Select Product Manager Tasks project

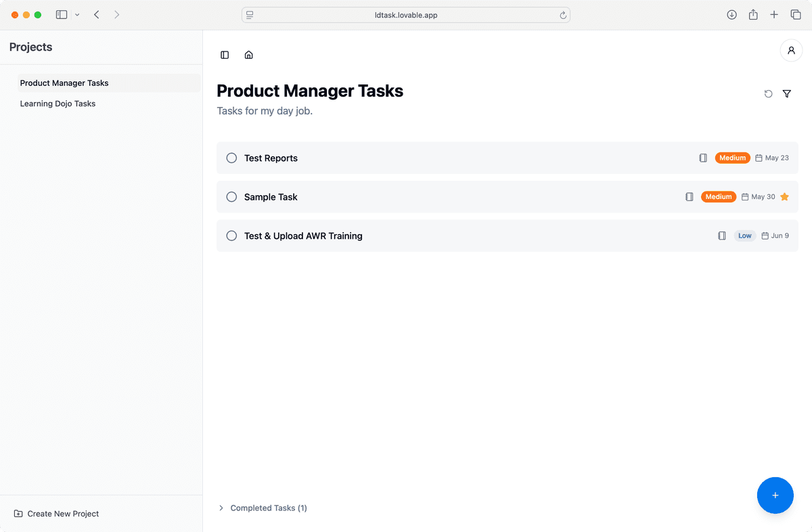coord(108,83)
